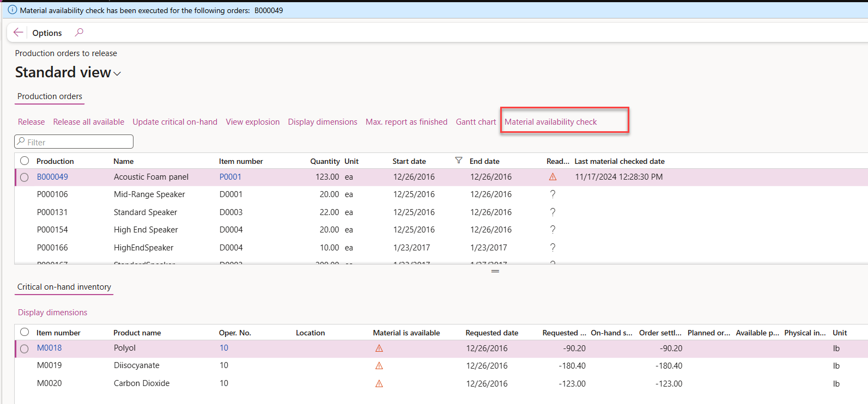
Task: Toggle select-all in Critical on-hand grid header
Action: click(x=25, y=332)
